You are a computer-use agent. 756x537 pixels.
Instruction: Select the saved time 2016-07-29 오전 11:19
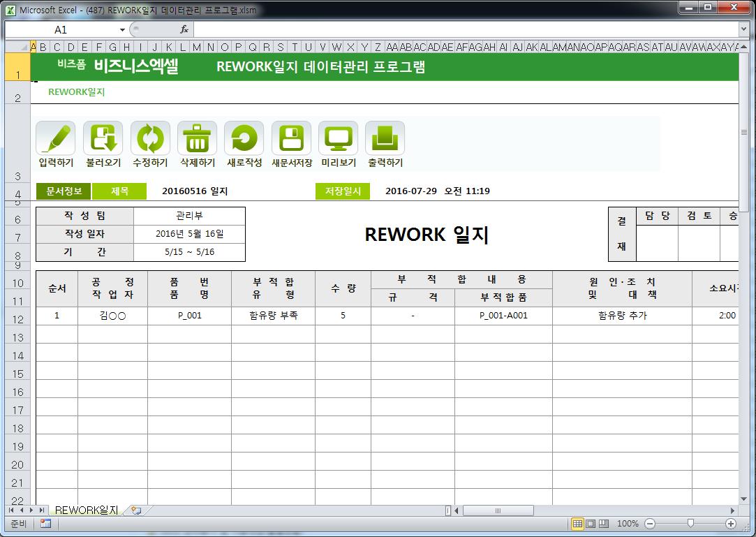[x=437, y=191]
